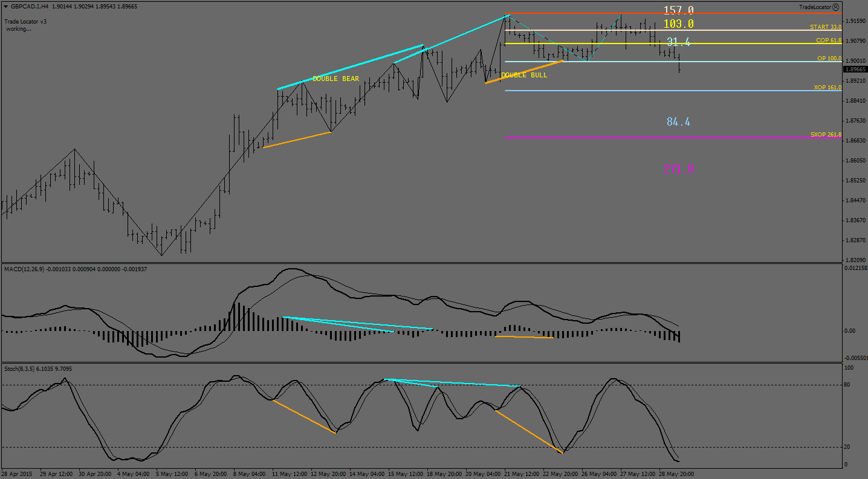The height and width of the screenshot is (479, 868).
Task: Select the white 157.0 text object
Action: [678, 10]
